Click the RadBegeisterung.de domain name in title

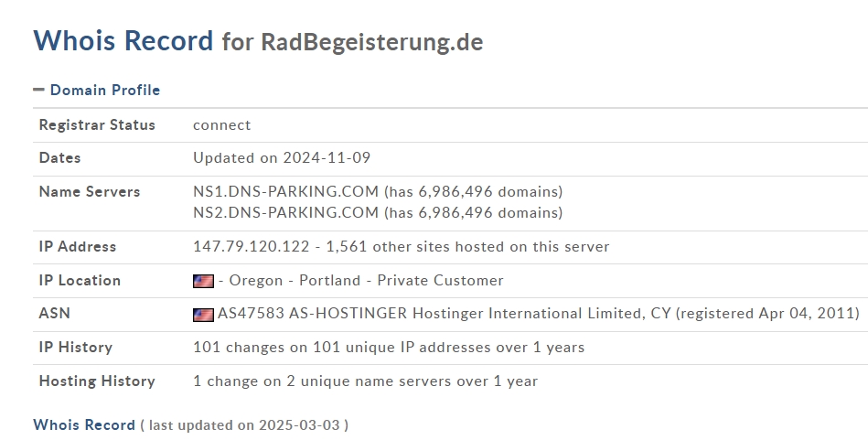(x=371, y=42)
